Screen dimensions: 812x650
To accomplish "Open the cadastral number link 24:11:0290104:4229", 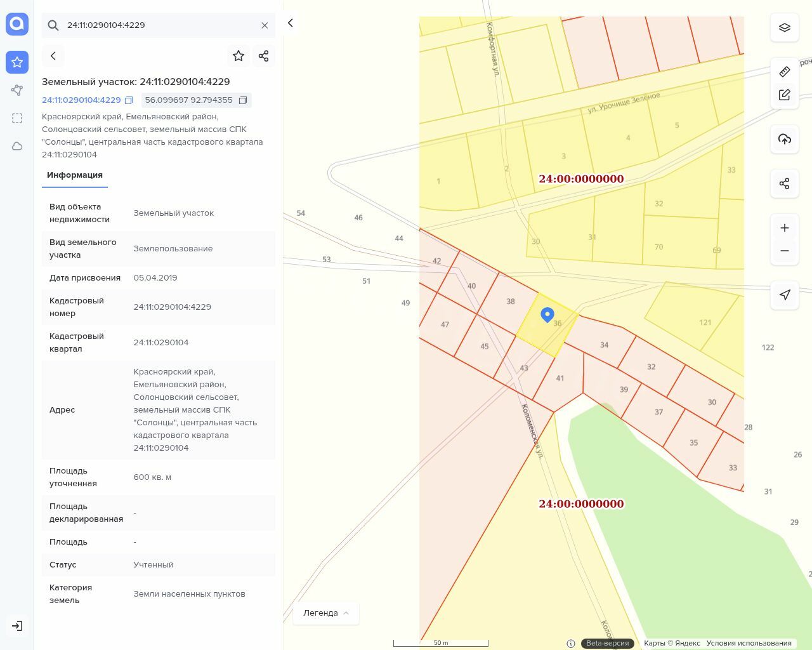I will pos(81,100).
